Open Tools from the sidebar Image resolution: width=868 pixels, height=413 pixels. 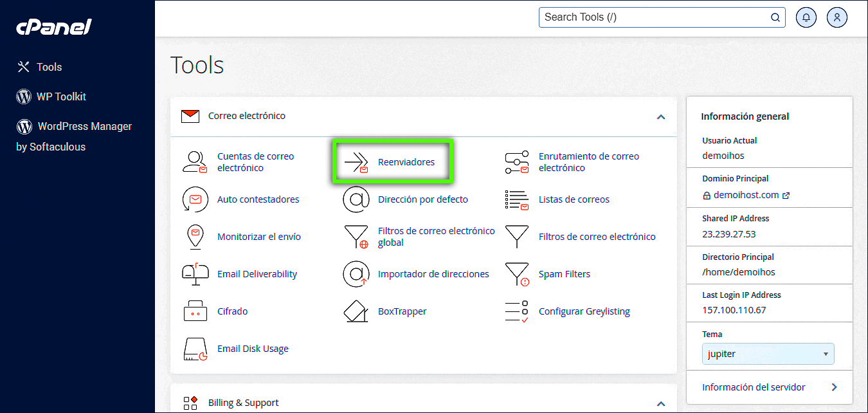(48, 66)
